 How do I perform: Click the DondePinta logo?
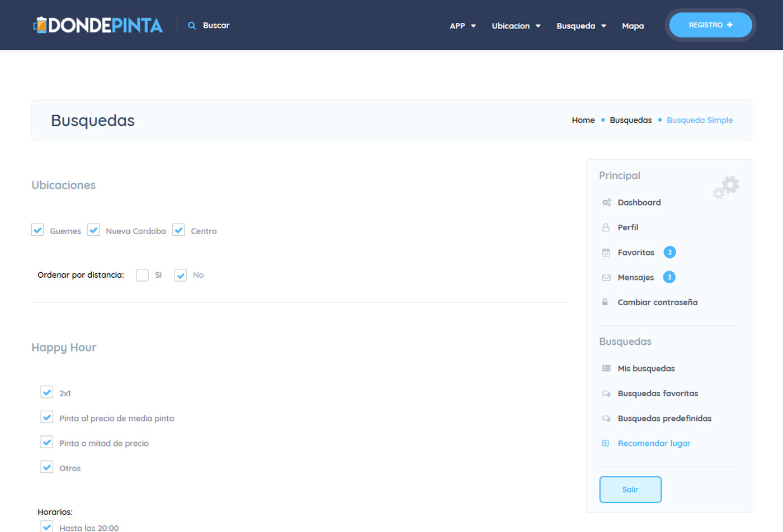point(98,25)
